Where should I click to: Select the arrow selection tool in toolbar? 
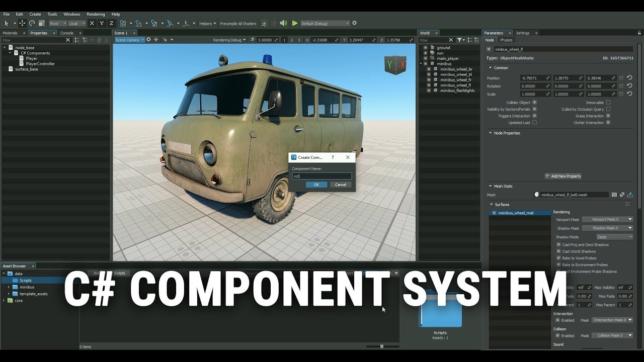pos(7,23)
